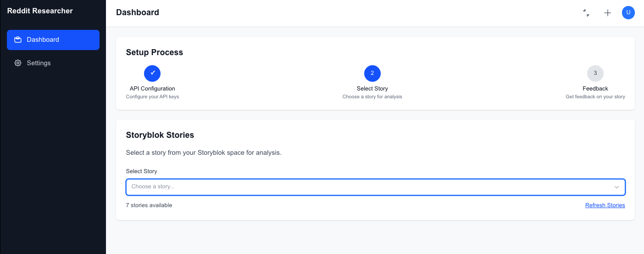Select the "Feedback" step label
Image resolution: width=644 pixels, height=254 pixels.
[595, 89]
